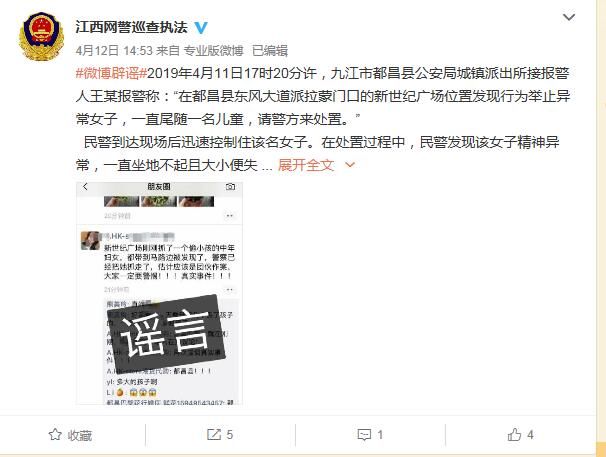This screenshot has width=606, height=457.
Task: Click the blue verified badge icon
Action: point(201,27)
